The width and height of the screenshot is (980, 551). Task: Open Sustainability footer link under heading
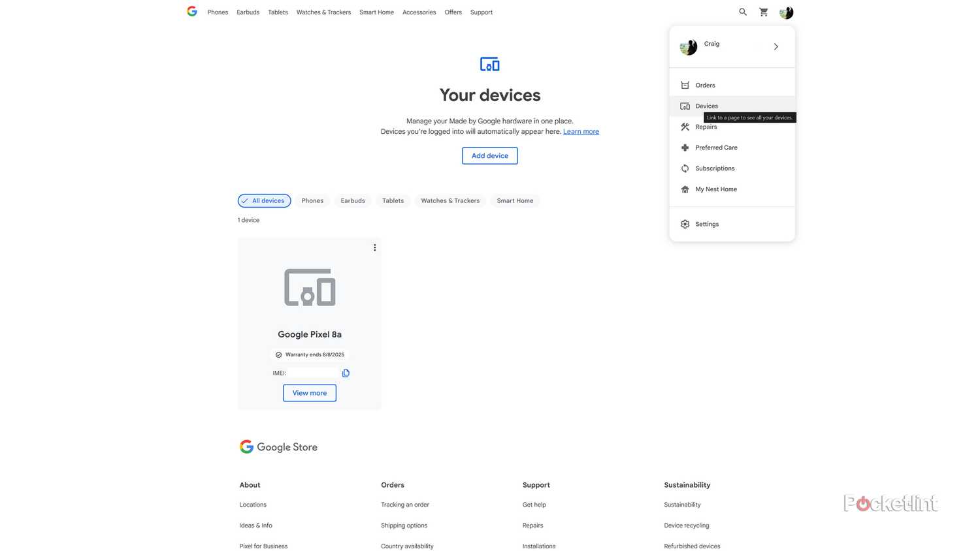pos(682,505)
